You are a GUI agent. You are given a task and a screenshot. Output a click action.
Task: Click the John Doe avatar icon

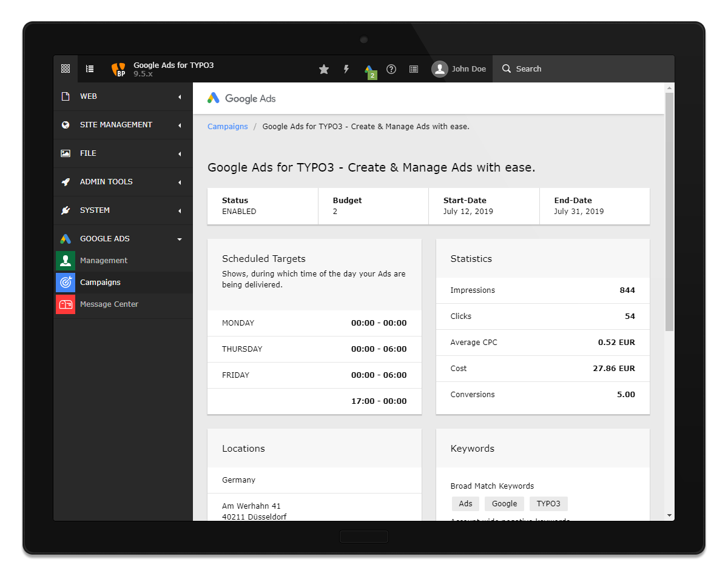(x=440, y=69)
